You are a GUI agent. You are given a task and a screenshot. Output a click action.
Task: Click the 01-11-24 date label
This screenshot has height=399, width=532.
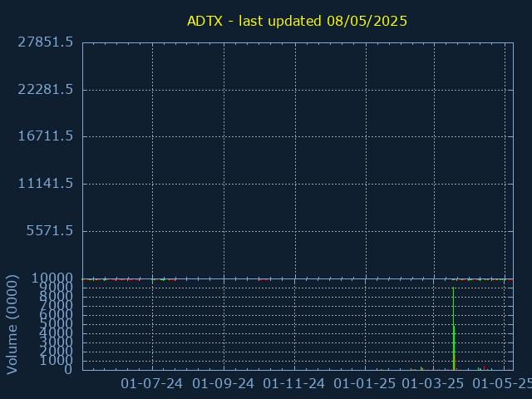[293, 384]
